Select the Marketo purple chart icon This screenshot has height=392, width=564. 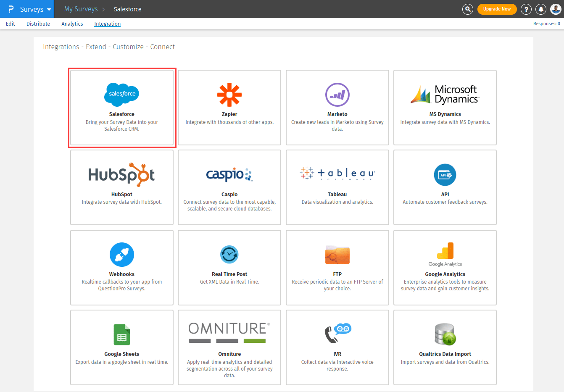click(x=337, y=95)
